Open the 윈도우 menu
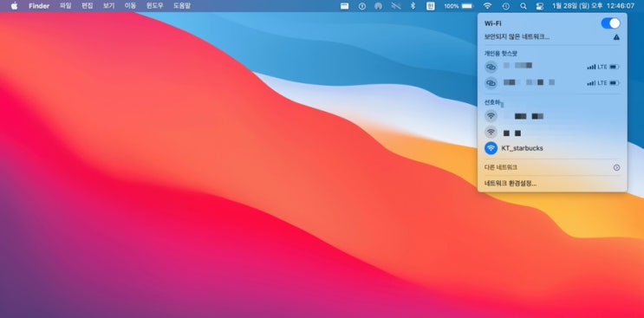 pos(155,6)
